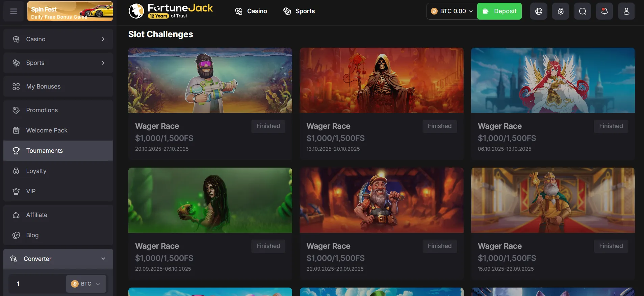Expand the Casino sidebar chevron
This screenshot has height=296, width=644.
coord(103,39)
